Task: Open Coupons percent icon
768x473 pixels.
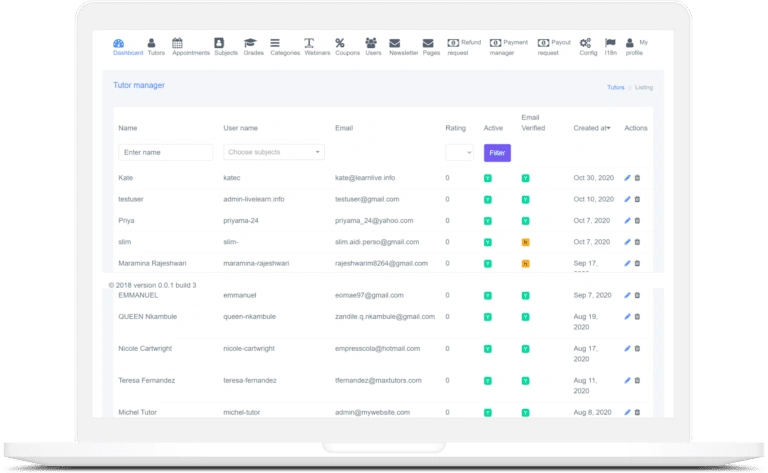Action: (x=339, y=43)
